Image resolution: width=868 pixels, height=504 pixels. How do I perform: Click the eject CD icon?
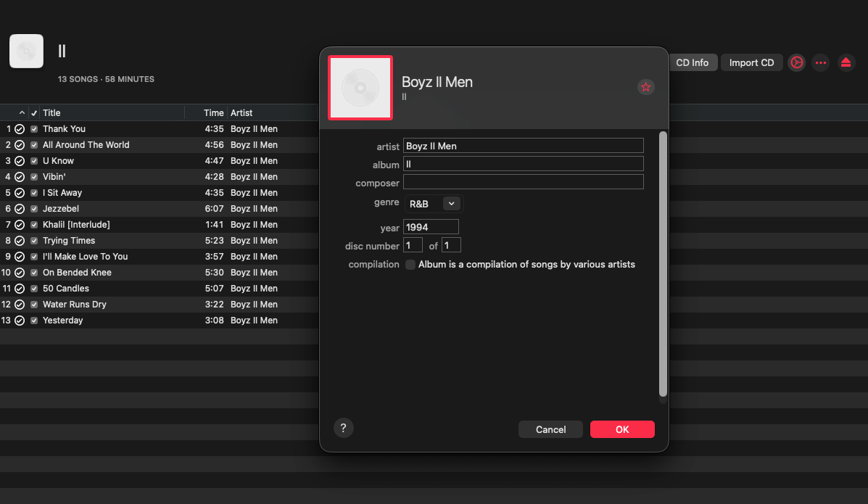pos(846,62)
